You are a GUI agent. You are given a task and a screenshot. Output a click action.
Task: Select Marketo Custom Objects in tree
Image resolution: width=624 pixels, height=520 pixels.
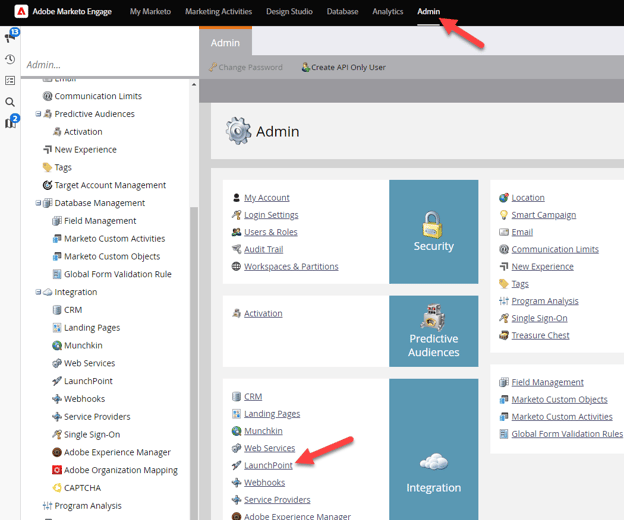pyautogui.click(x=112, y=256)
